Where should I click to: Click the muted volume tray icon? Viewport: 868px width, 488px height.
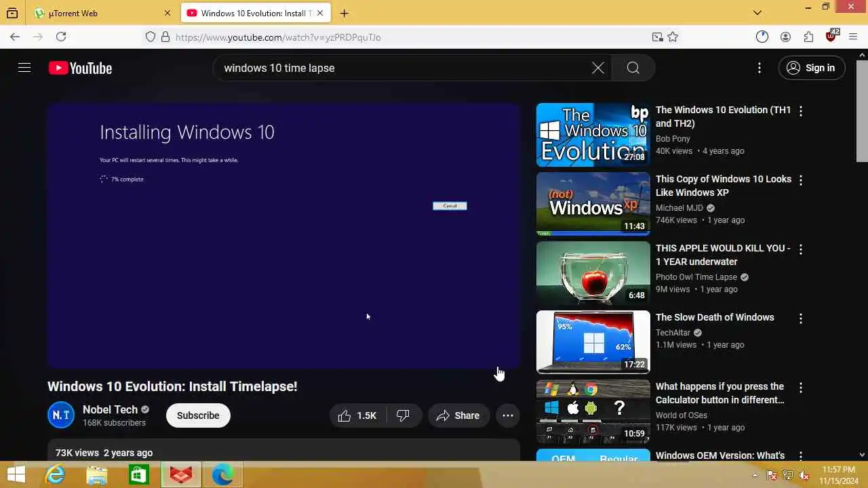click(804, 475)
